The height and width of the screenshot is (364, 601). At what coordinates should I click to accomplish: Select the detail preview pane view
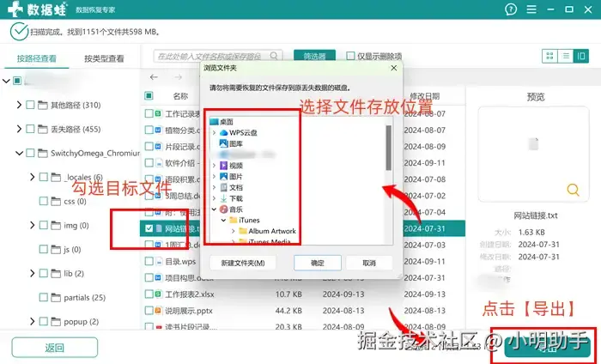point(581,56)
